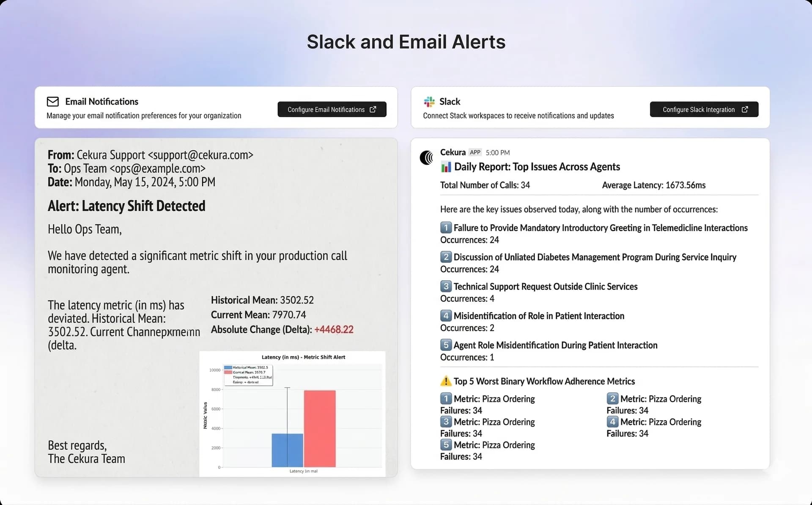Click the 5:00 PM message timestamp
The image size is (812, 505).
tap(497, 152)
